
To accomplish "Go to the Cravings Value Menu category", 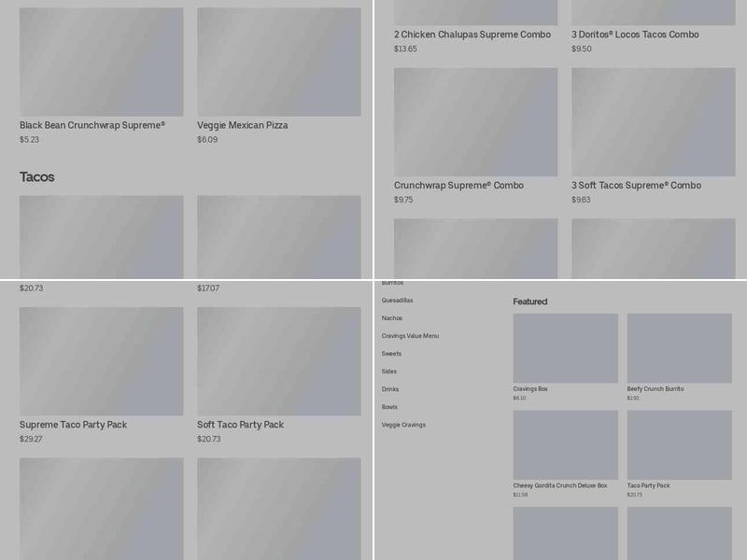I will pyautogui.click(x=410, y=336).
